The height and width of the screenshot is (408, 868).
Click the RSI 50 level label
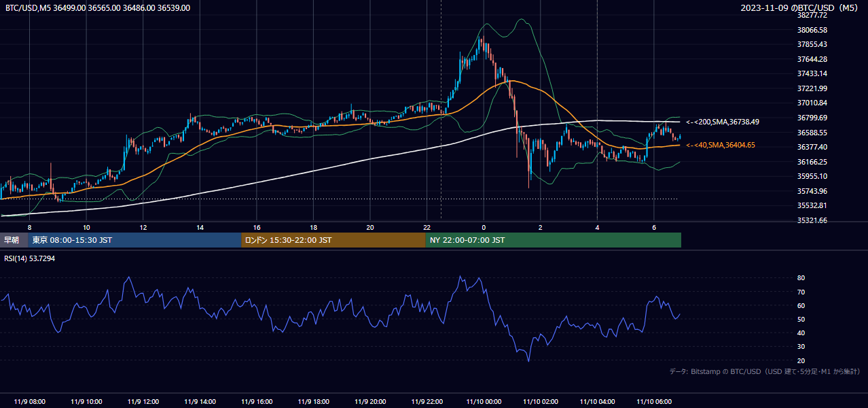(x=801, y=319)
